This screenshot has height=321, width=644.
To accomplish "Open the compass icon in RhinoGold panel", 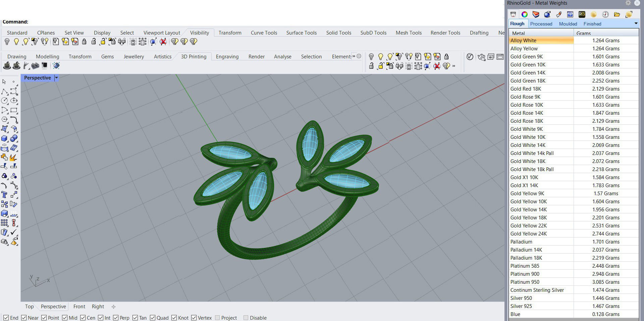I will [x=605, y=14].
